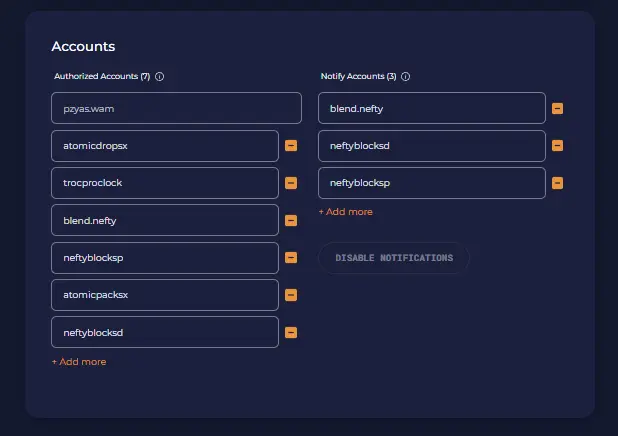The height and width of the screenshot is (436, 618).
Task: Select the pzyas.wam account field
Action: click(x=176, y=108)
